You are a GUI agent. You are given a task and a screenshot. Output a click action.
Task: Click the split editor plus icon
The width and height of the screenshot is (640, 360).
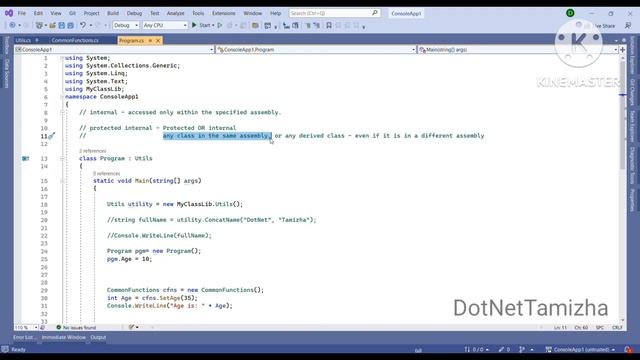pyautogui.click(x=622, y=49)
